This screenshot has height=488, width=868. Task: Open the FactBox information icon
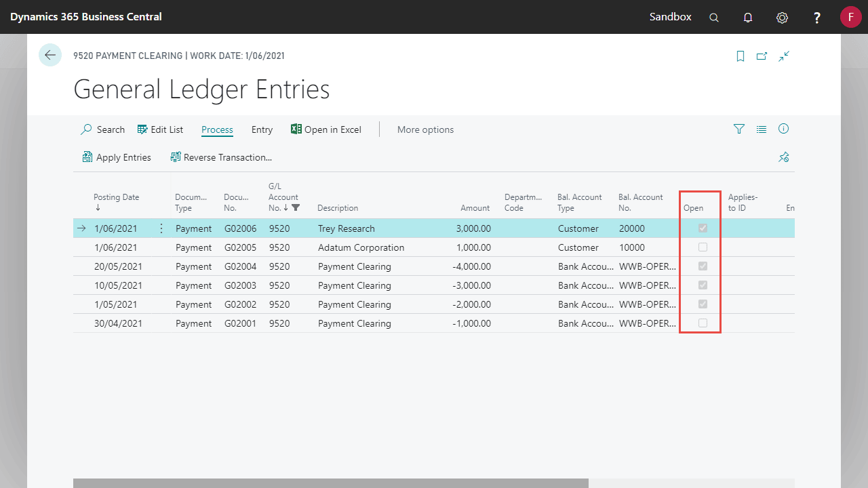coord(784,129)
